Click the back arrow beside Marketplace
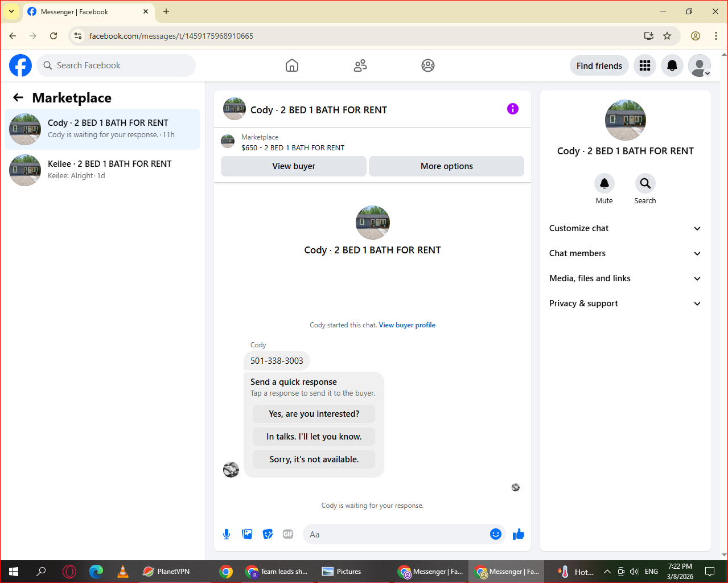The image size is (728, 583). click(x=18, y=98)
